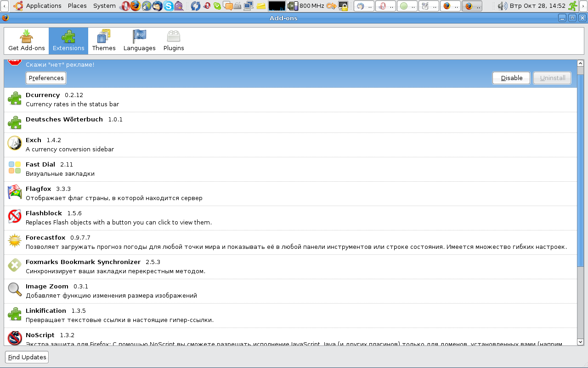Select Image Zoom 0.3.1 entry name
Screen dimensions: 588x368
pyautogui.click(x=57, y=286)
